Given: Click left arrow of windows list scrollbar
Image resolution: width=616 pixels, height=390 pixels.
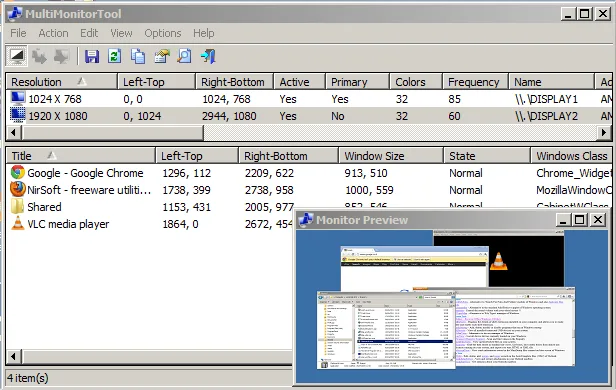Looking at the screenshot, I should [x=13, y=357].
